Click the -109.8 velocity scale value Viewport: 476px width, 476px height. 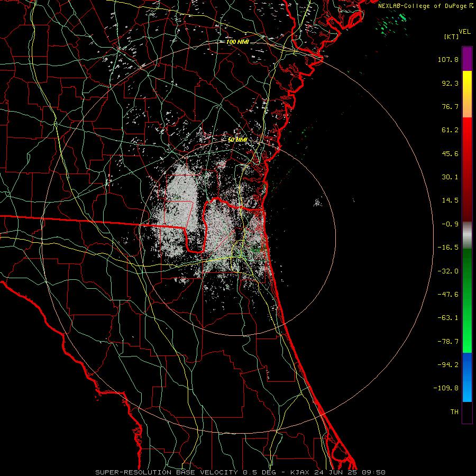[x=446, y=388]
